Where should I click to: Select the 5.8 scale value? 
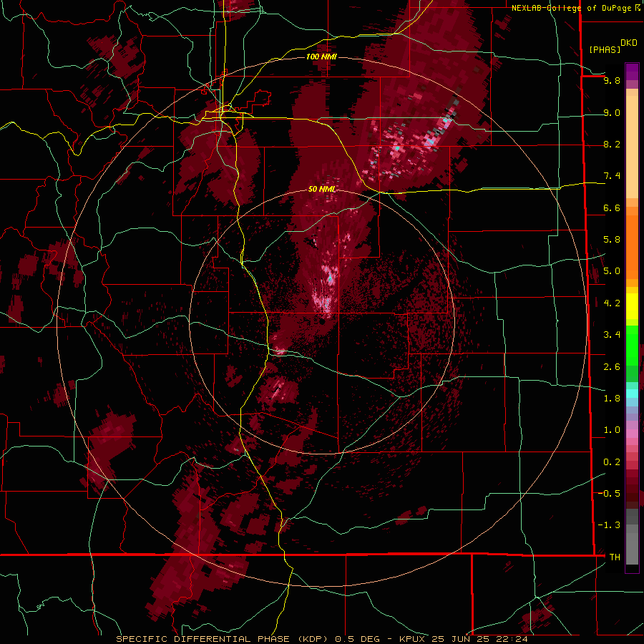coord(612,240)
